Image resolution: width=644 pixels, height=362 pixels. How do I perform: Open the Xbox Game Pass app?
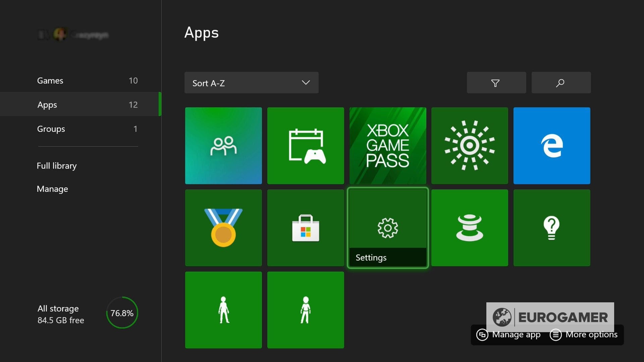(387, 145)
